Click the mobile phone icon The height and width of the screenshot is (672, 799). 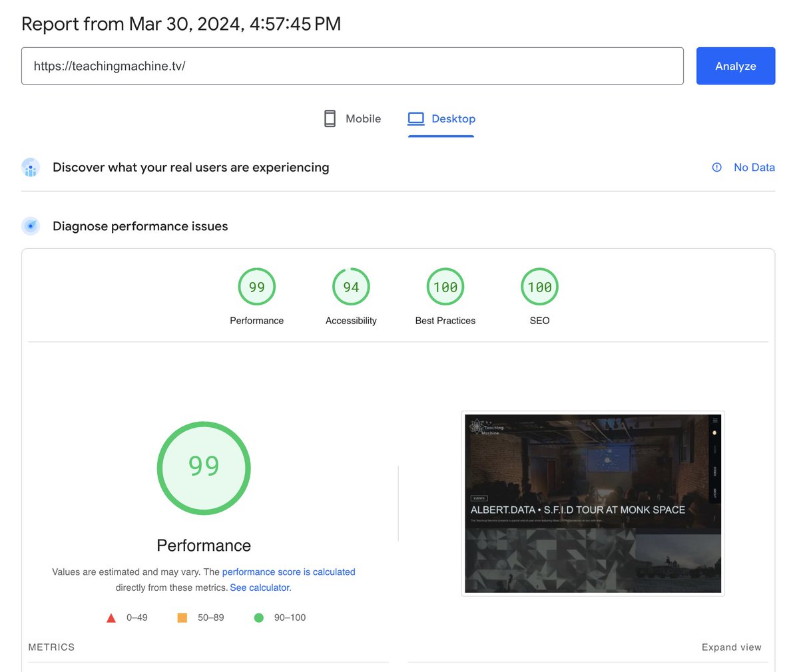click(330, 118)
